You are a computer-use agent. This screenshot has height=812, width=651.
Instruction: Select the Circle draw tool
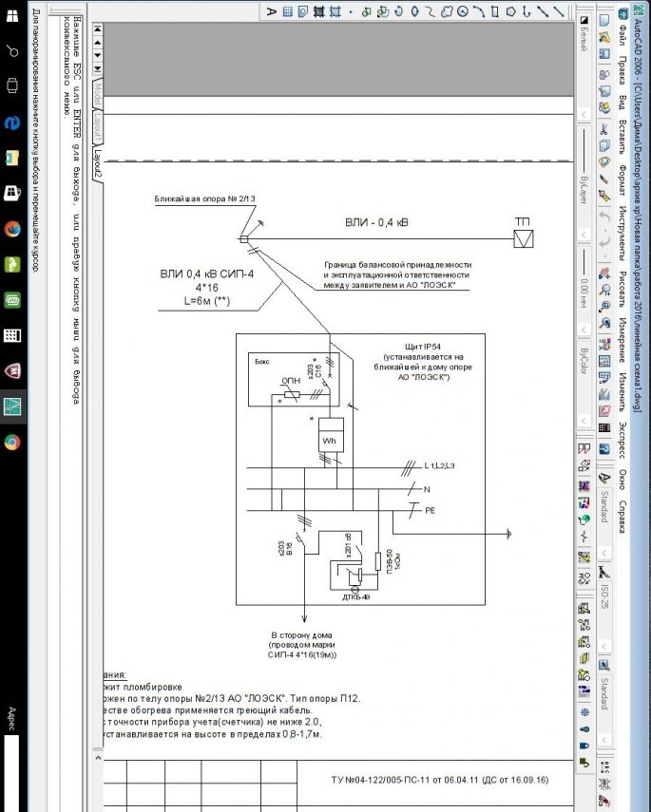[463, 10]
